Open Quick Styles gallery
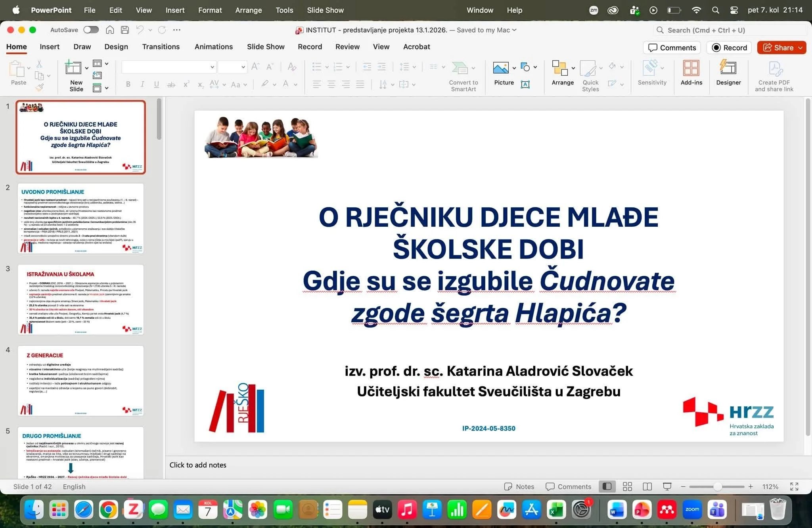812x528 pixels. [x=590, y=76]
